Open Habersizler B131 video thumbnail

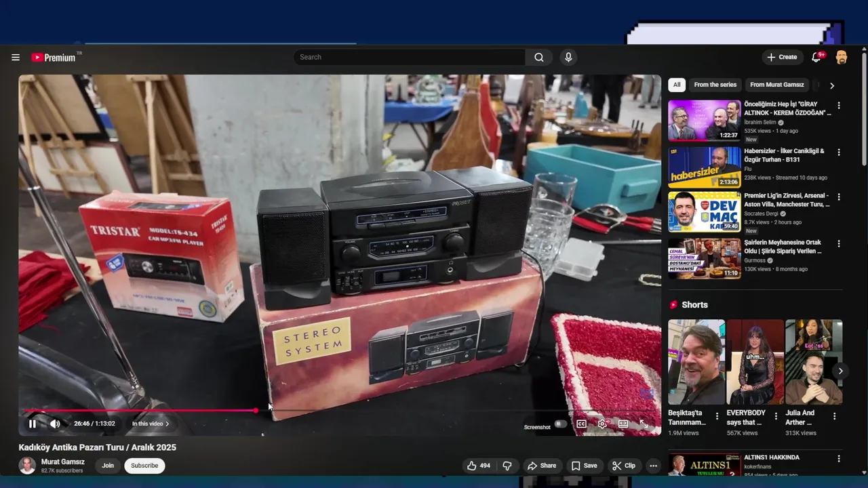point(705,167)
